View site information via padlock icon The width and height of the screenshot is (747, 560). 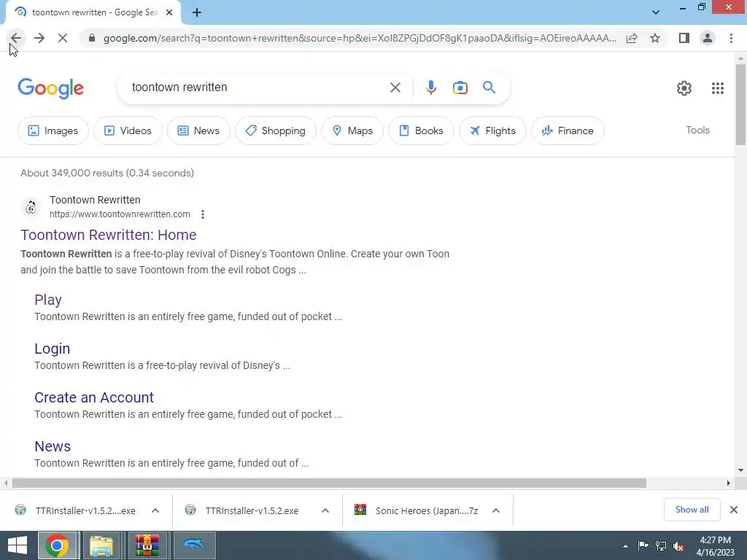click(92, 38)
